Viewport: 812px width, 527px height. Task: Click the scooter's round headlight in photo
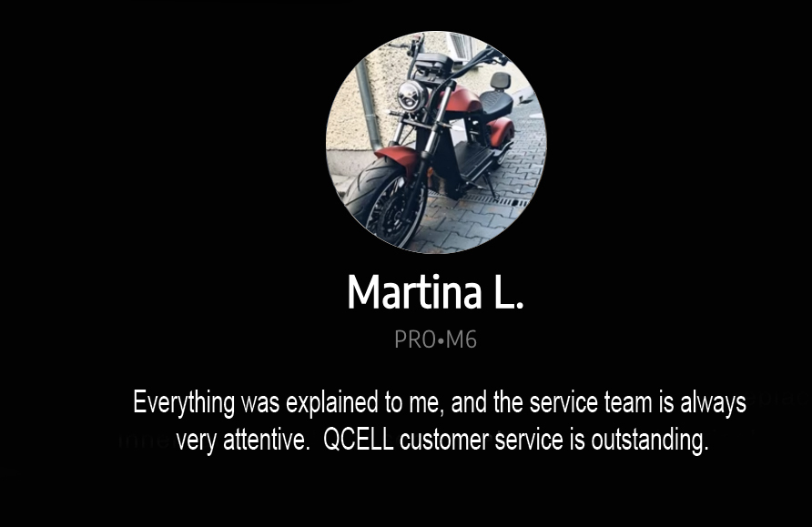coord(411,96)
